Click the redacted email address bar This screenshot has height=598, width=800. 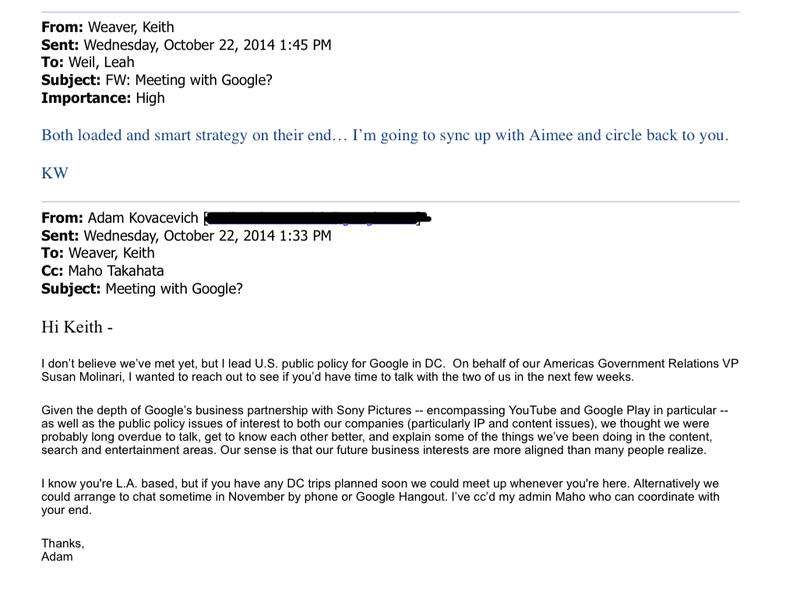tap(318, 218)
